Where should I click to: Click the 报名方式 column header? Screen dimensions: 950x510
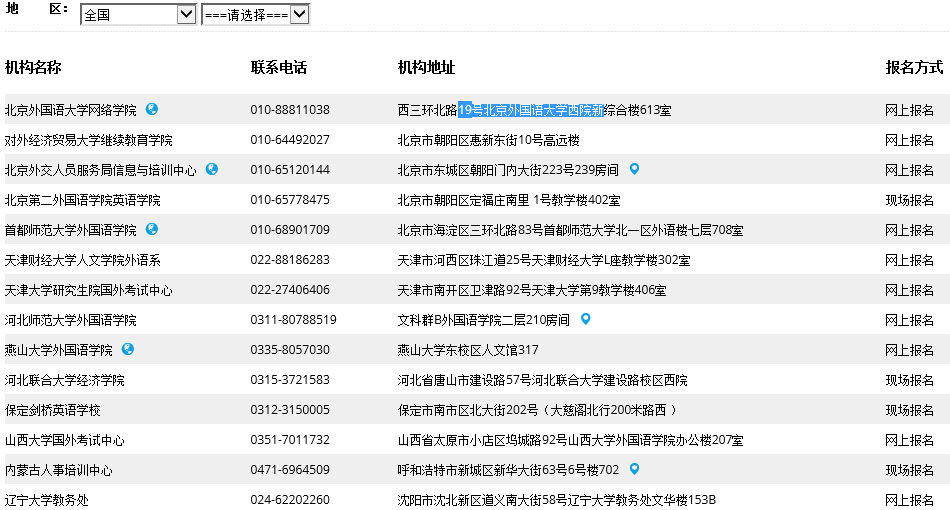click(914, 68)
